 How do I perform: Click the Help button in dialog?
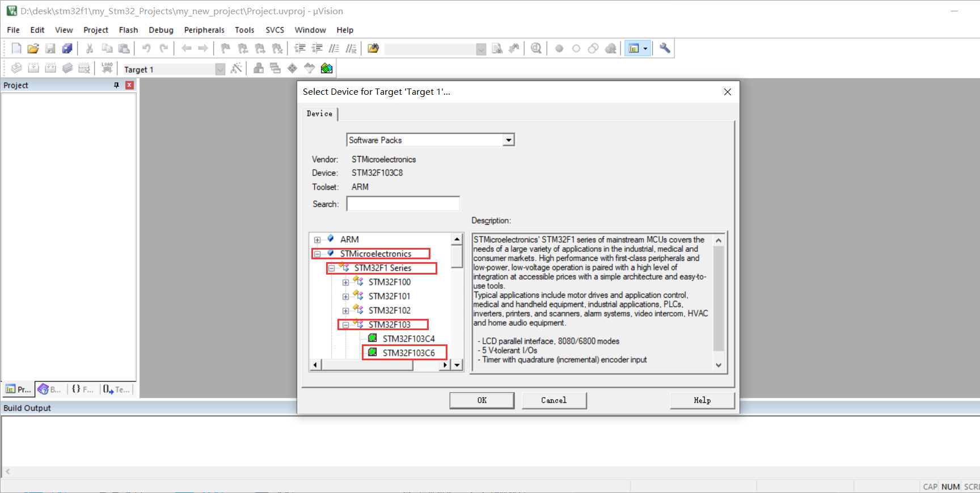(702, 401)
